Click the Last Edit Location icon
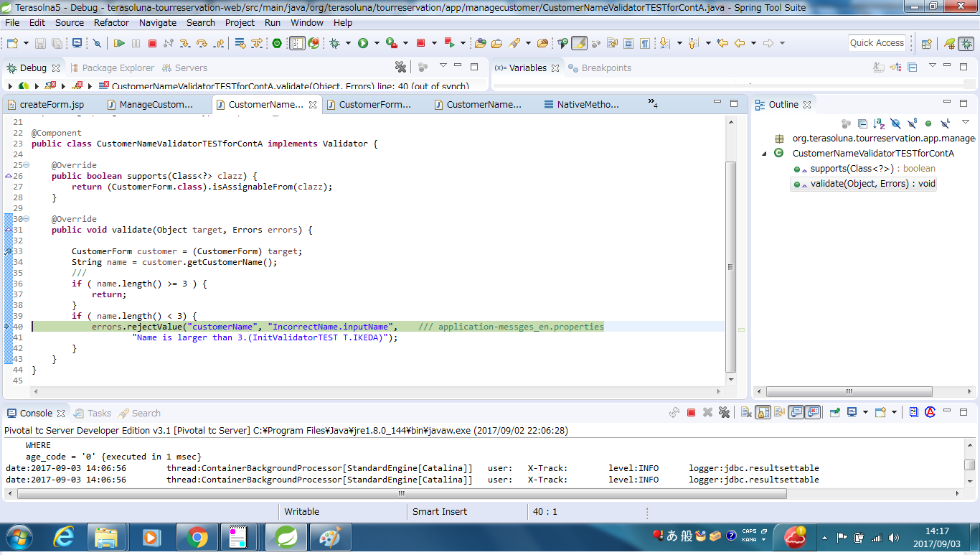Screen dimensions: 980x555 pos(722,43)
